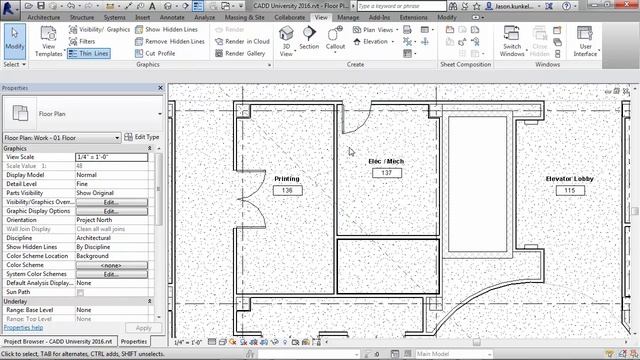The width and height of the screenshot is (640, 360).
Task: Edit Visibility/Graphics Overrides
Action: [111, 202]
